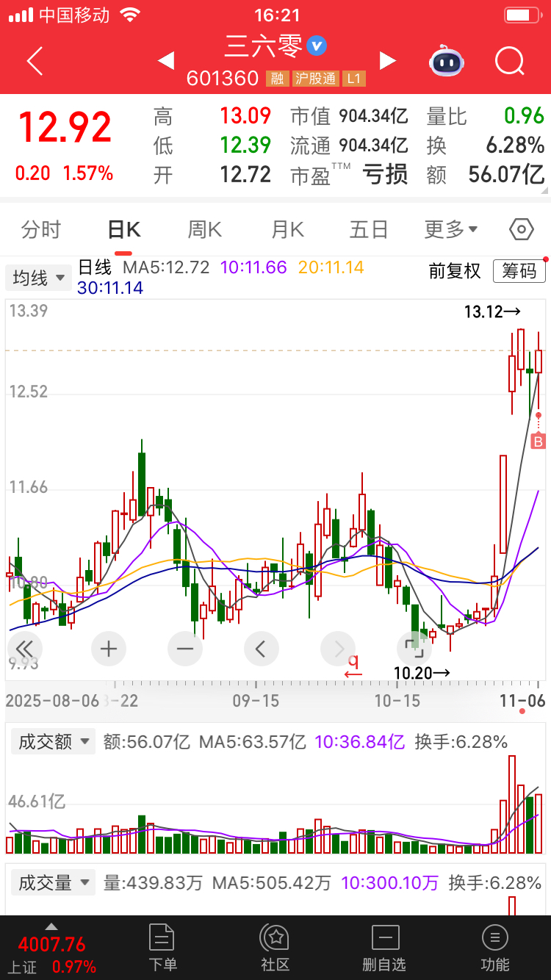Tap the 额 56.07亿 amount value
The image size is (551, 980).
point(506,175)
